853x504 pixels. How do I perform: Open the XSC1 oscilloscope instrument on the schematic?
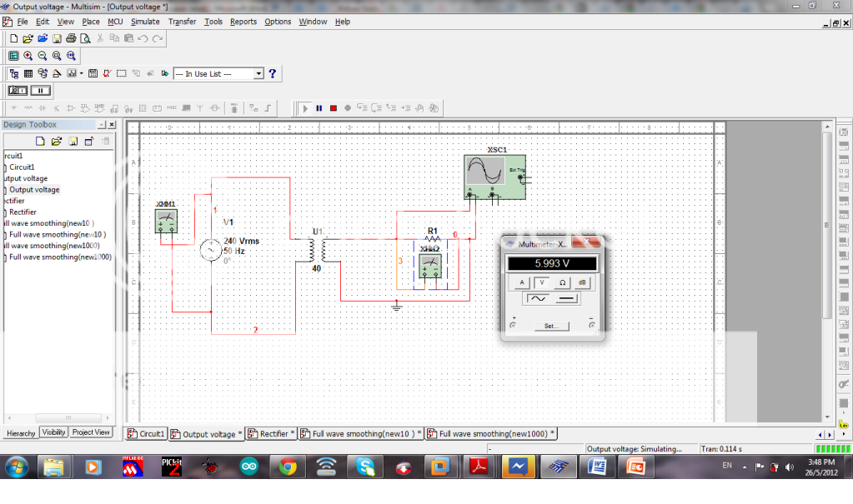coord(494,177)
